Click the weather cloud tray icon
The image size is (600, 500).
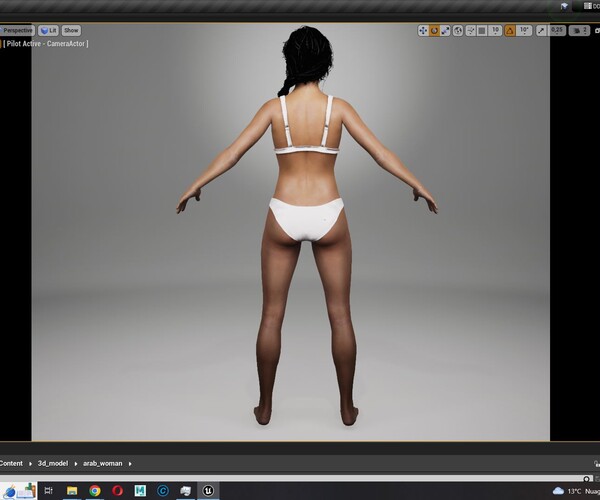click(559, 491)
